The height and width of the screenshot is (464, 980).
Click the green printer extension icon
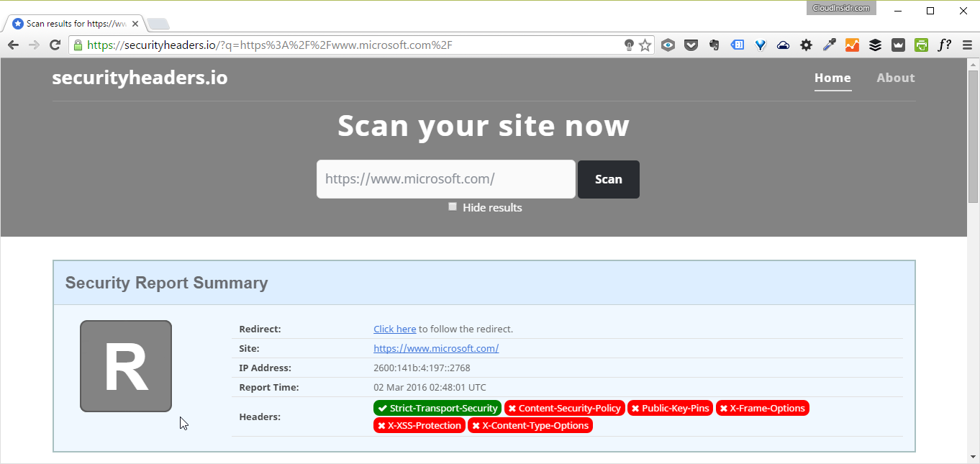tap(921, 45)
